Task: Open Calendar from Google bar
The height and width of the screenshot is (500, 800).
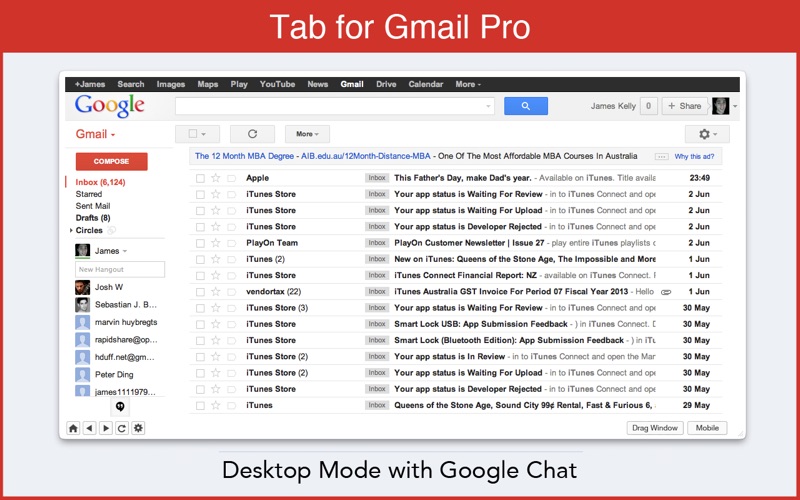Action: [x=426, y=84]
